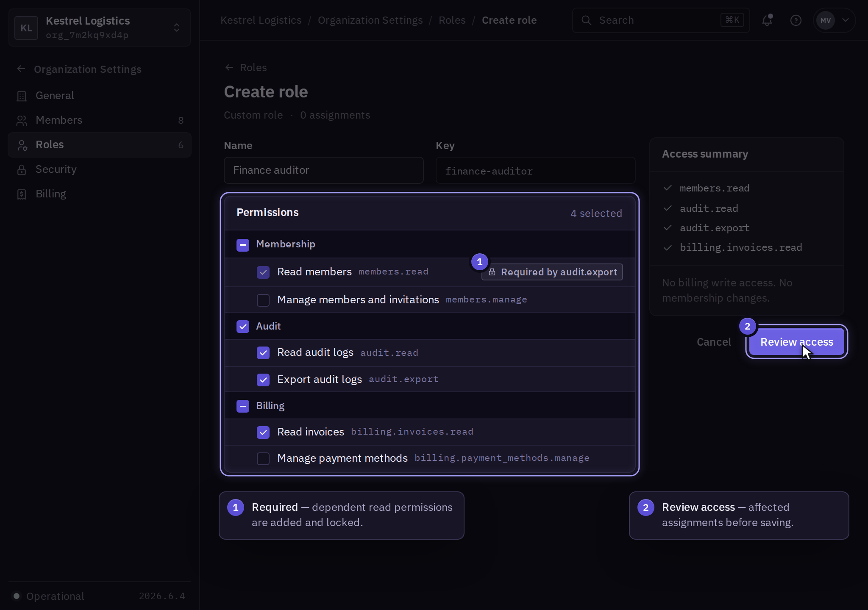Toggle the Membership group checkbox

click(243, 244)
